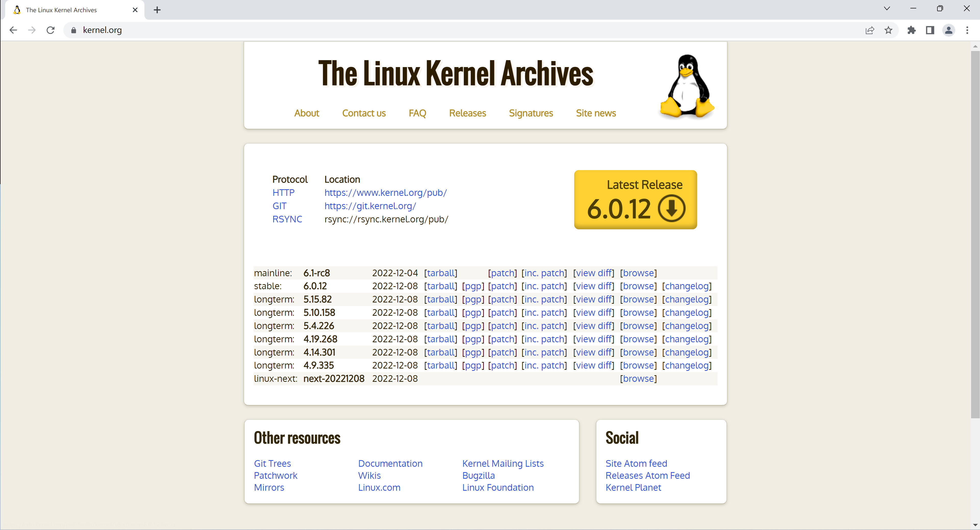Open Bugzilla link
This screenshot has height=530, width=980.
[x=478, y=476]
